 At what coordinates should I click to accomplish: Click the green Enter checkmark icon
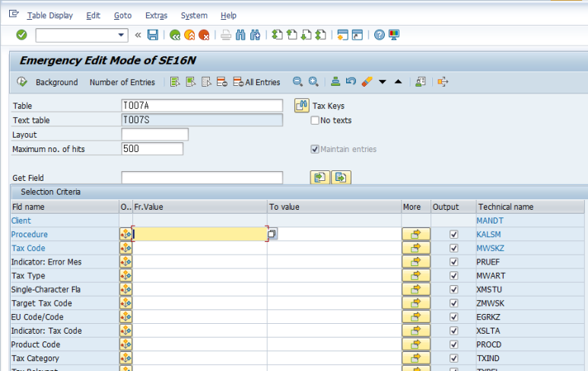click(22, 35)
